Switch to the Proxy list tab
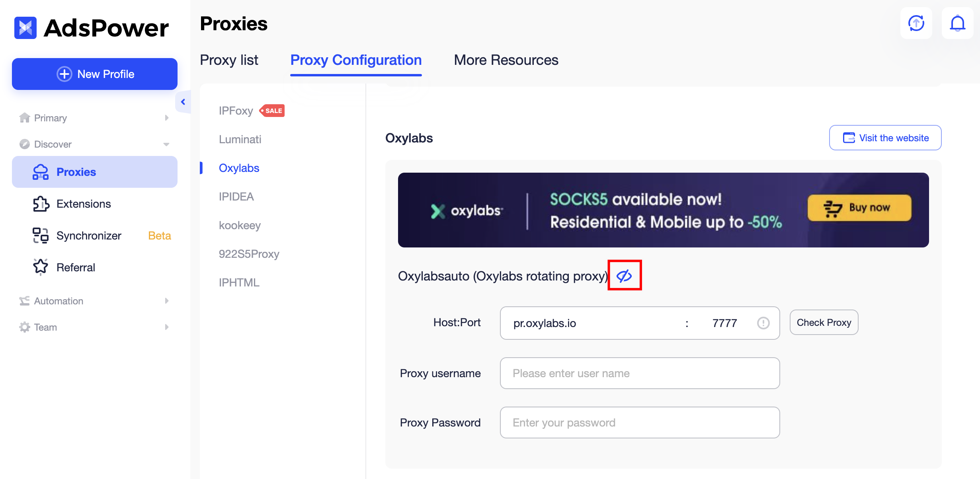980x479 pixels. tap(229, 60)
